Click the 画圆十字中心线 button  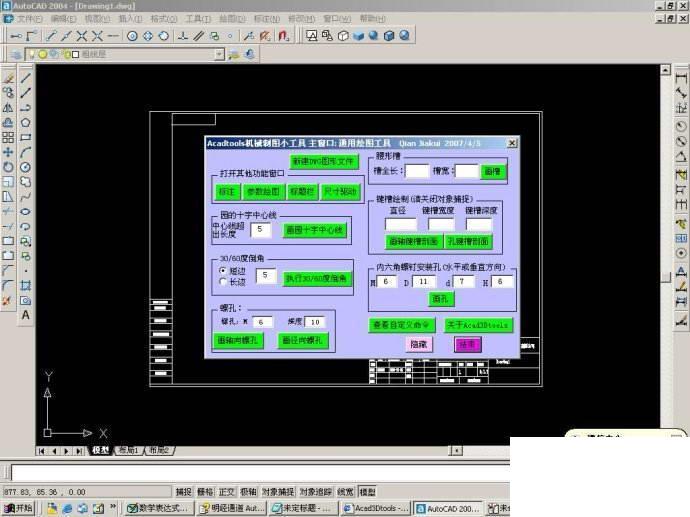click(x=314, y=230)
